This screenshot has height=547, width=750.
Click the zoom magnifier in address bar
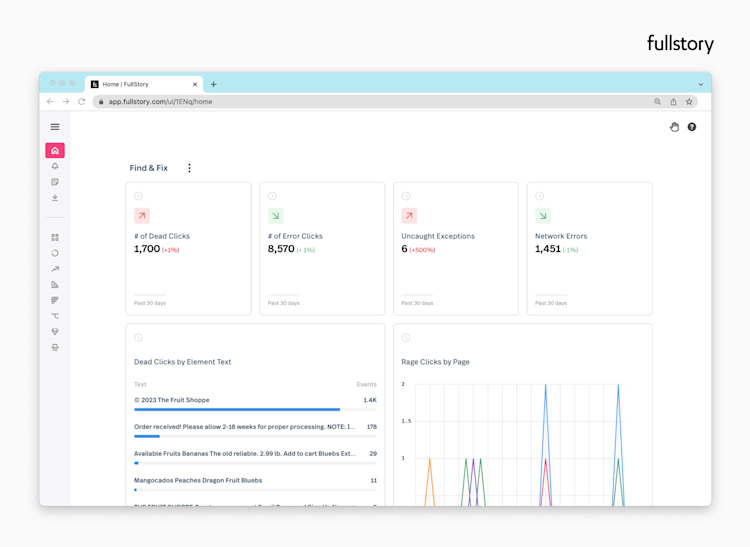coord(658,101)
